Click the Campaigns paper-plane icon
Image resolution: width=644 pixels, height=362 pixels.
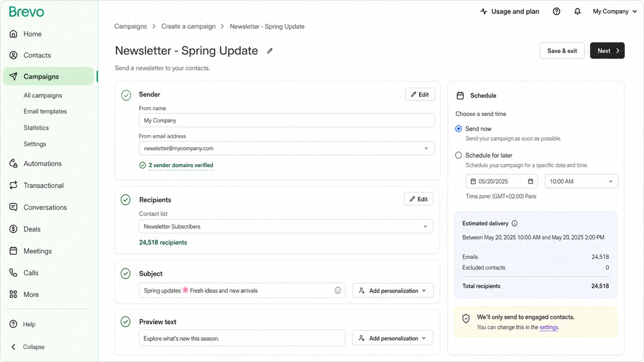coord(13,76)
